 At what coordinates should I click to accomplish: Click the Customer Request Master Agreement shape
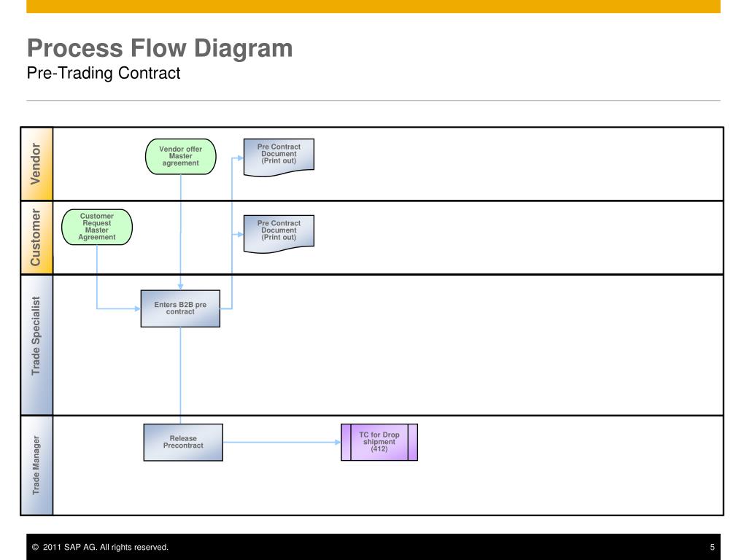[x=97, y=227]
